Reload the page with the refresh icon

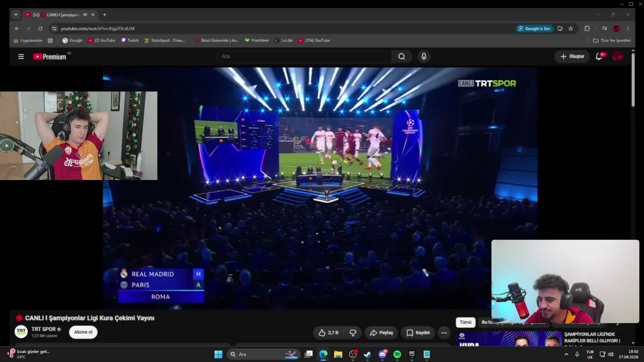tap(40, 29)
